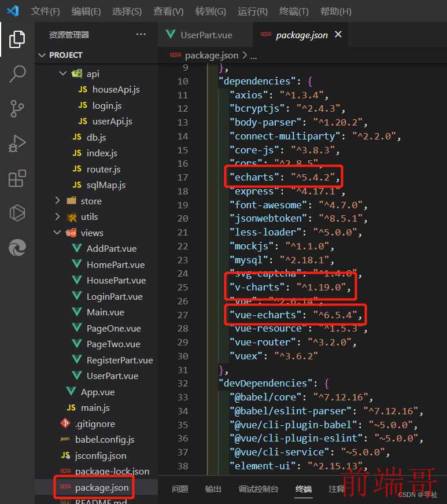
Task: Open userApi.js file
Action: click(105, 122)
